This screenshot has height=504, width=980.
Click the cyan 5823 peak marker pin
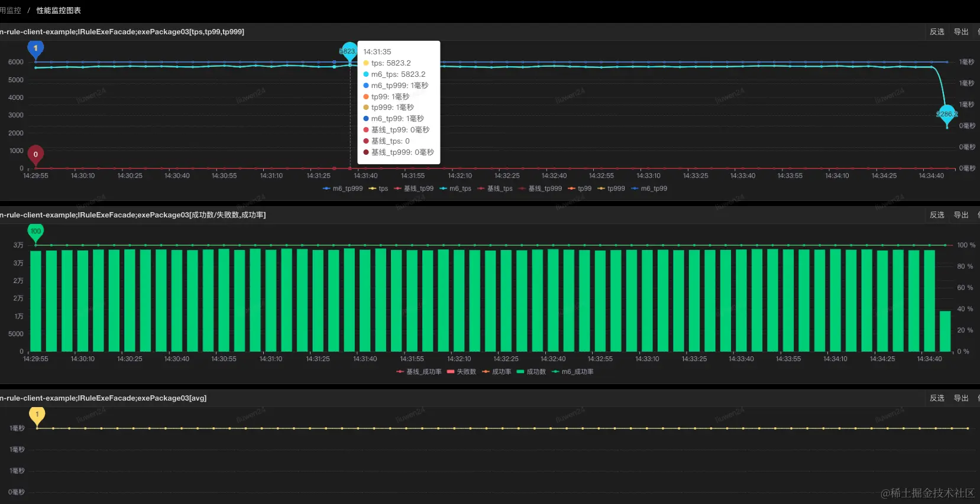349,51
